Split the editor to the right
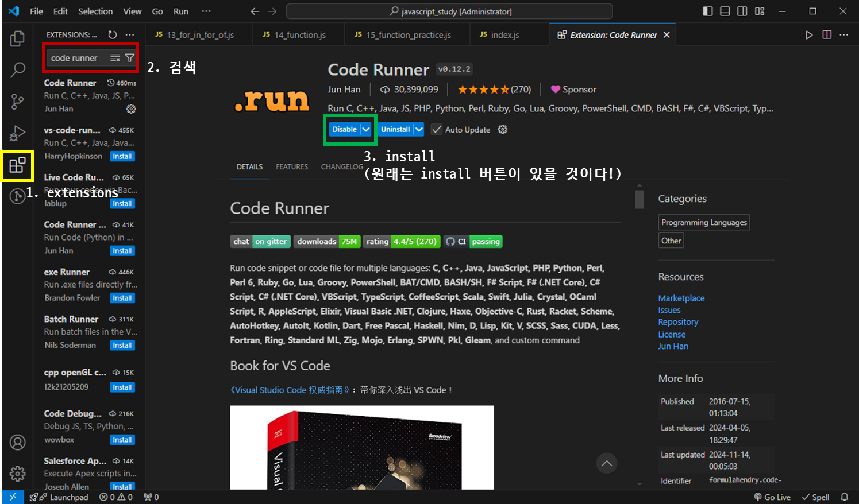 pyautogui.click(x=827, y=35)
